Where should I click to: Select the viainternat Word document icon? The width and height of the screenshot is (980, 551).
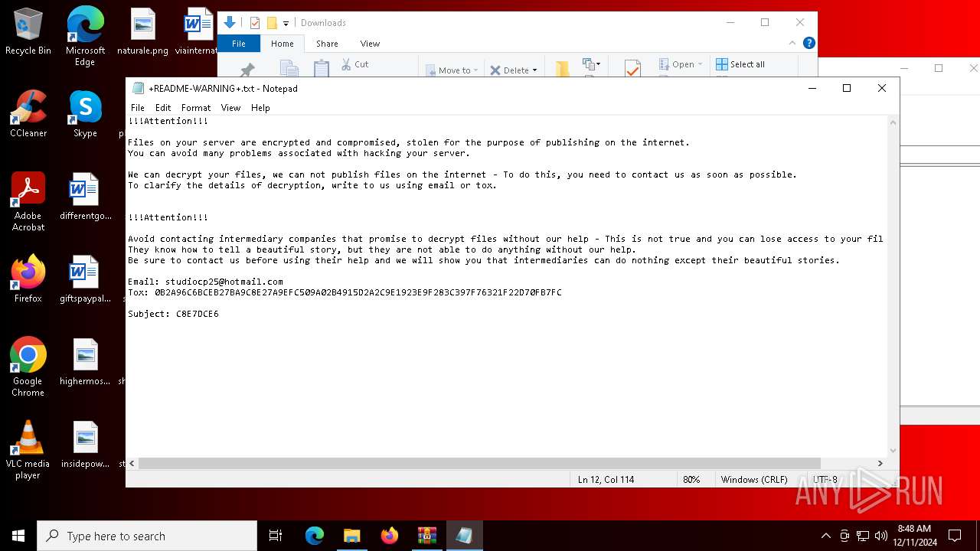tap(196, 32)
